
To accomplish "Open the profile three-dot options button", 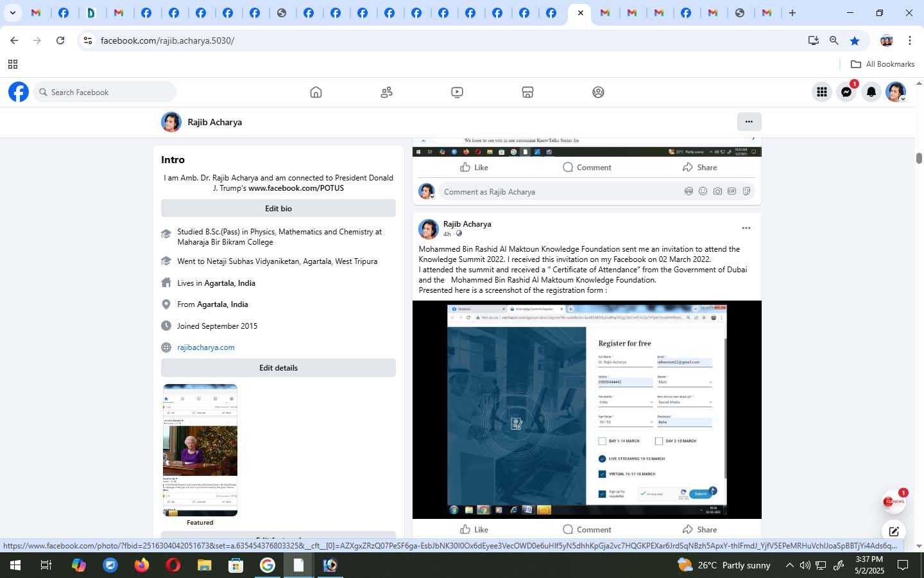I will (x=749, y=121).
